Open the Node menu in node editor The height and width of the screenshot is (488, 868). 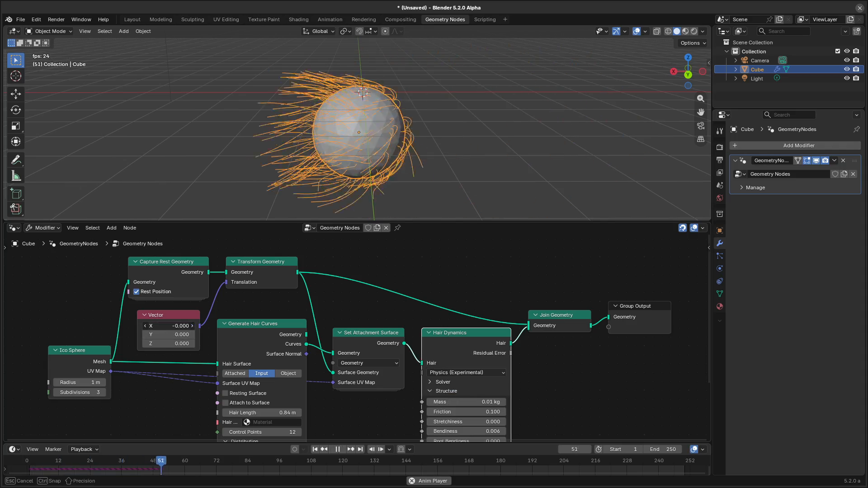(x=129, y=228)
